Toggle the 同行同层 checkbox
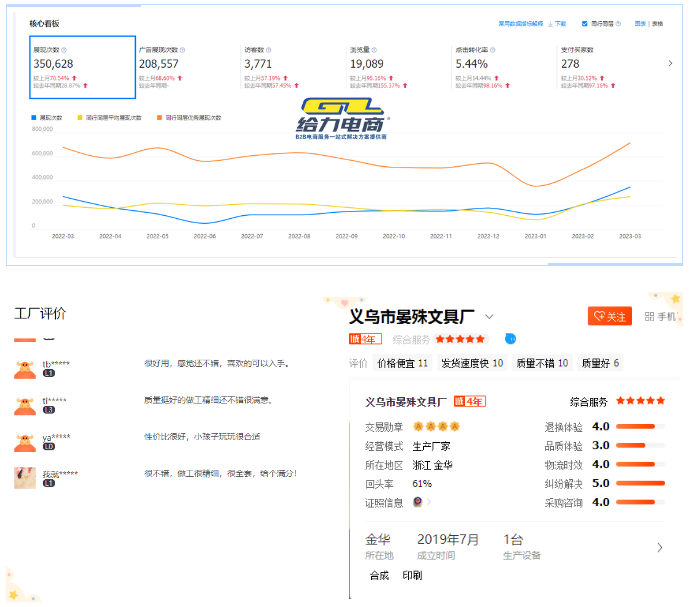The height and width of the screenshot is (607, 694). point(585,23)
